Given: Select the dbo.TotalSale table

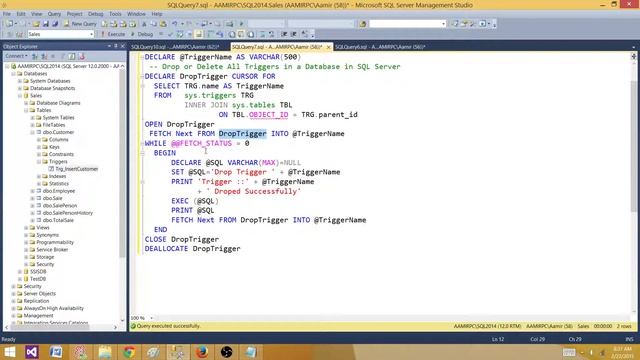Looking at the screenshot, I should pyautogui.click(x=58, y=220).
